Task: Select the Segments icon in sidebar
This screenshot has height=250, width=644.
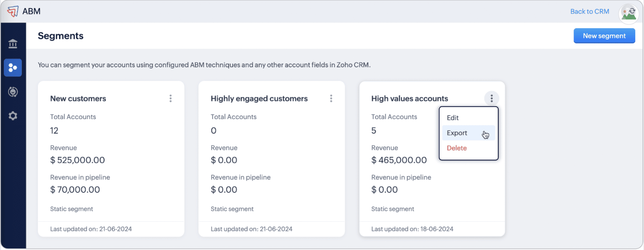Action: (13, 68)
